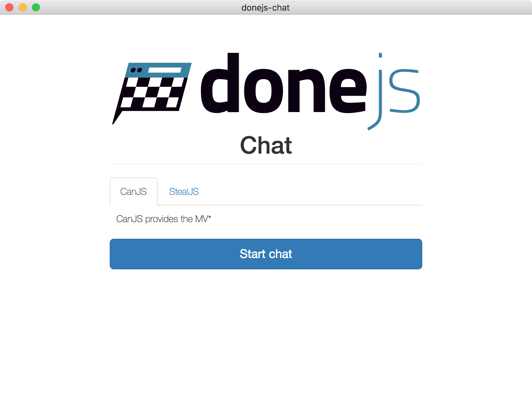Switch to the StealJS tab
The height and width of the screenshot is (399, 532).
[184, 192]
